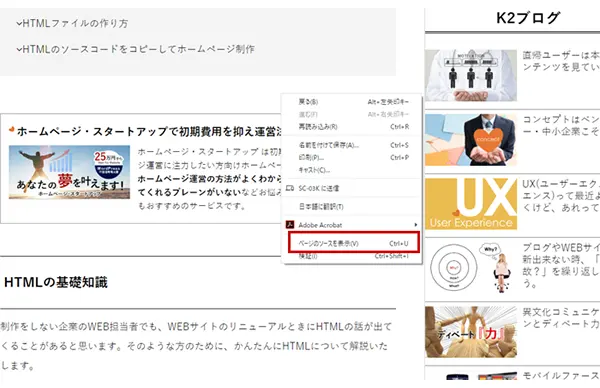The image size is (600, 388).
Task: Open the 直帰ユーザー blog post title link
Action: [x=561, y=61]
